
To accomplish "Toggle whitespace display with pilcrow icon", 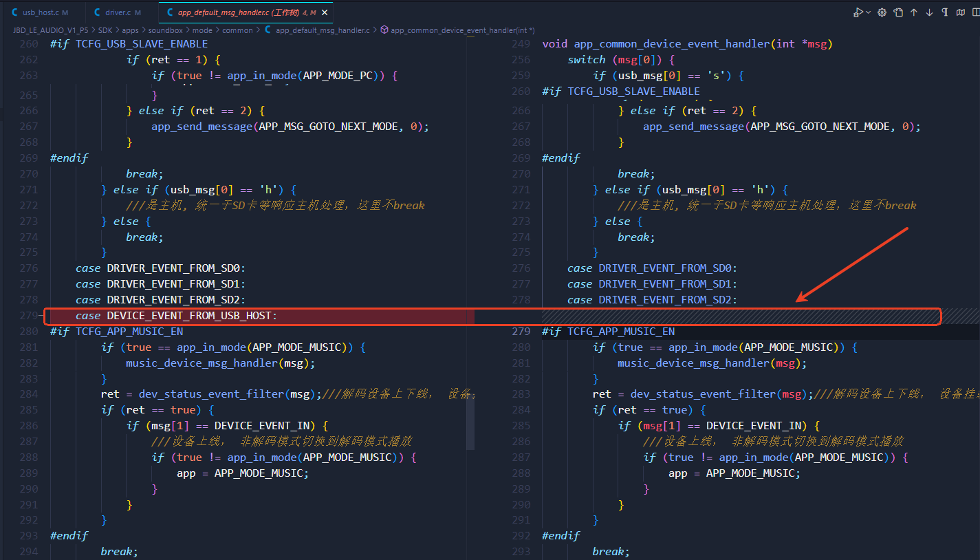I will (x=945, y=12).
